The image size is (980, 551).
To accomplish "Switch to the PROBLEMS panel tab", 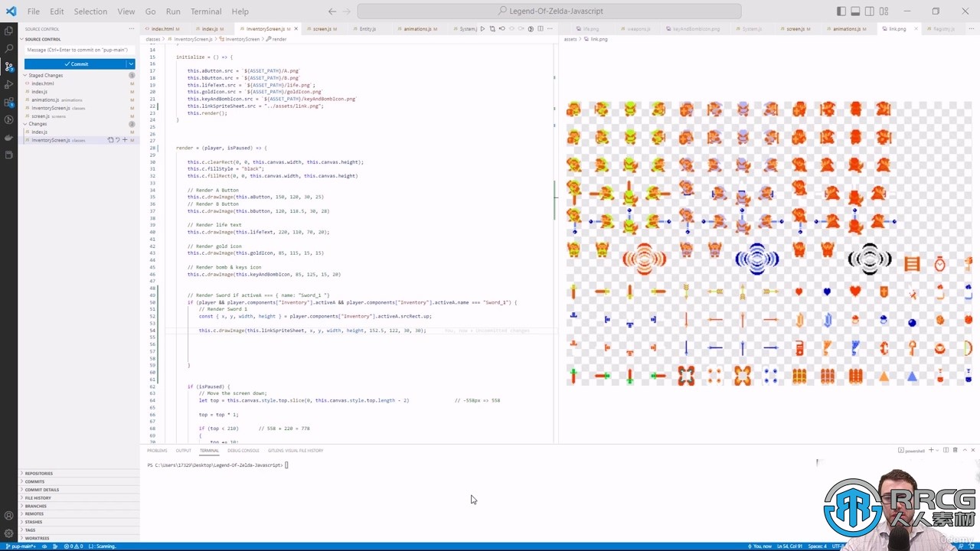I will tap(157, 450).
